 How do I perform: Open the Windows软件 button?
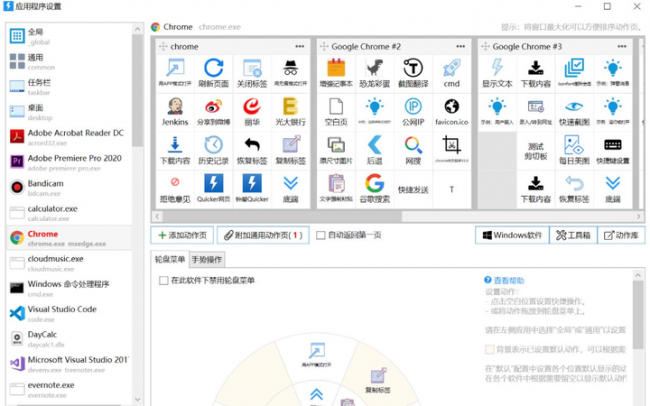[512, 235]
